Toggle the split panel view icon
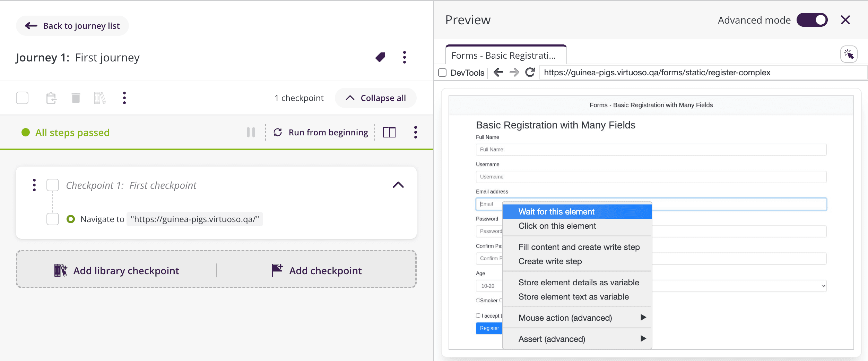Viewport: 868px width, 361px height. click(389, 132)
